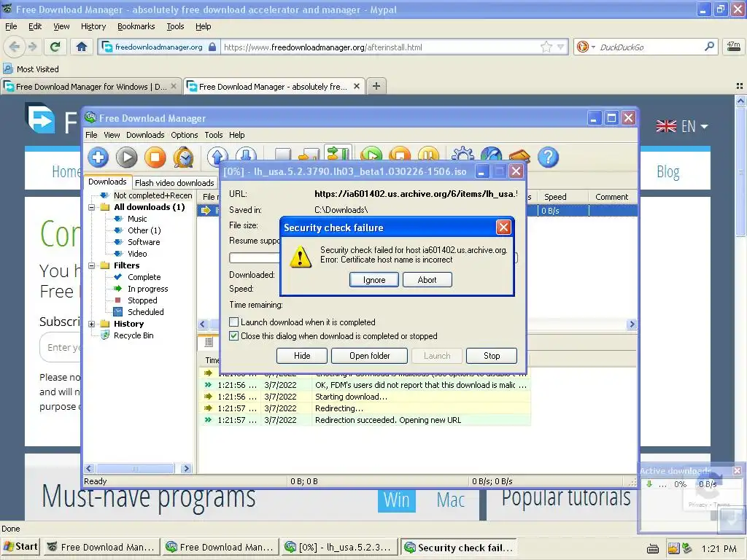Screen dimensions: 747x560
Task: Open the Downloads menu in Free Download Manager
Action: point(145,135)
